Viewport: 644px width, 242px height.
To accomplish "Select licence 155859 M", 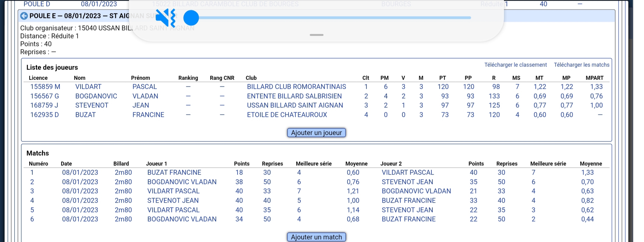I will [45, 87].
